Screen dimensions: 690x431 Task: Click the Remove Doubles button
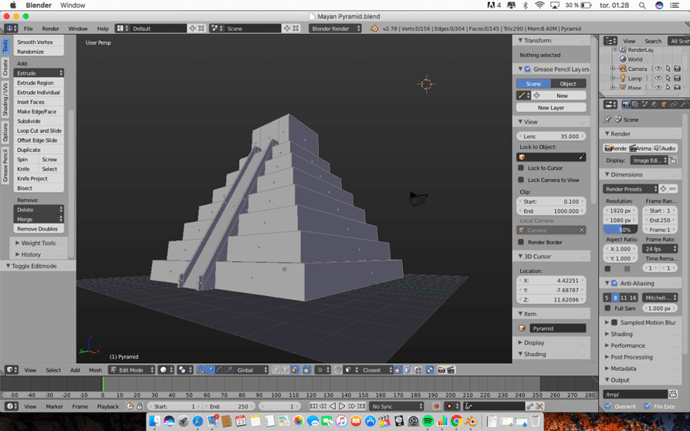(39, 229)
